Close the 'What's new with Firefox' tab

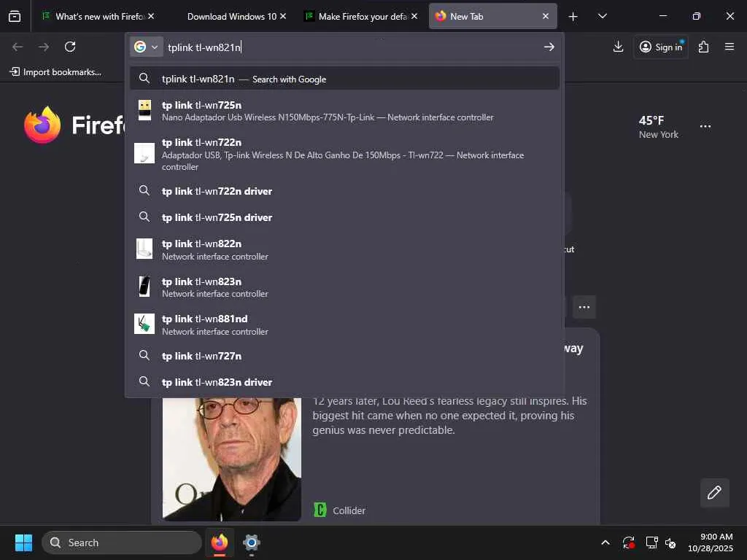tap(151, 16)
